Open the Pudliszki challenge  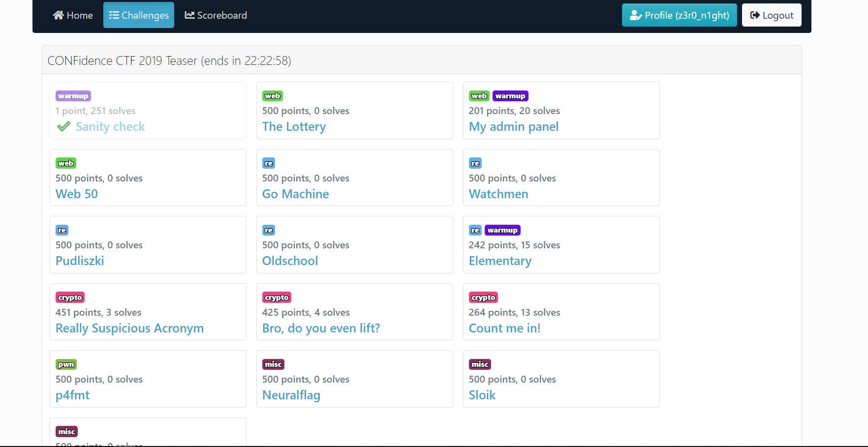pyautogui.click(x=80, y=261)
